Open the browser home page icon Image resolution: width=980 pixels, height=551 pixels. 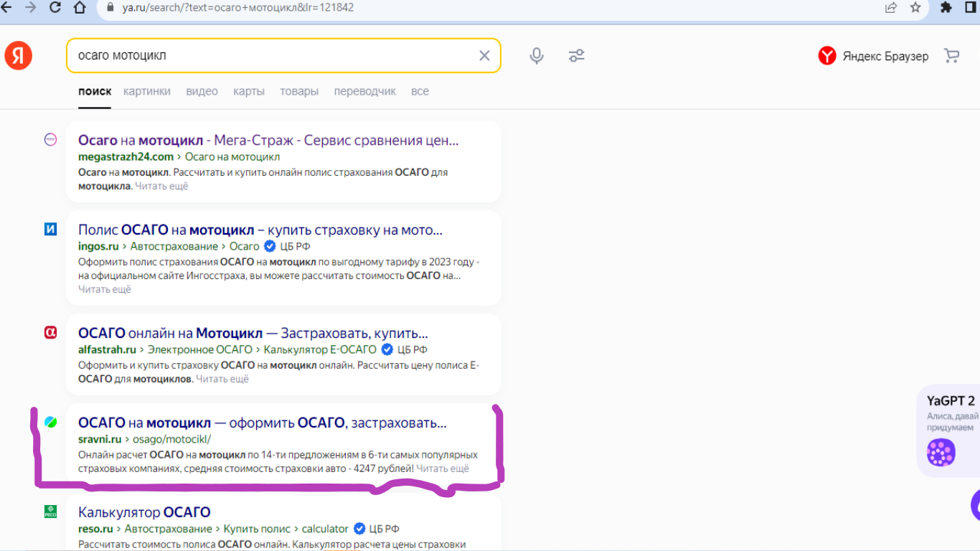[80, 8]
